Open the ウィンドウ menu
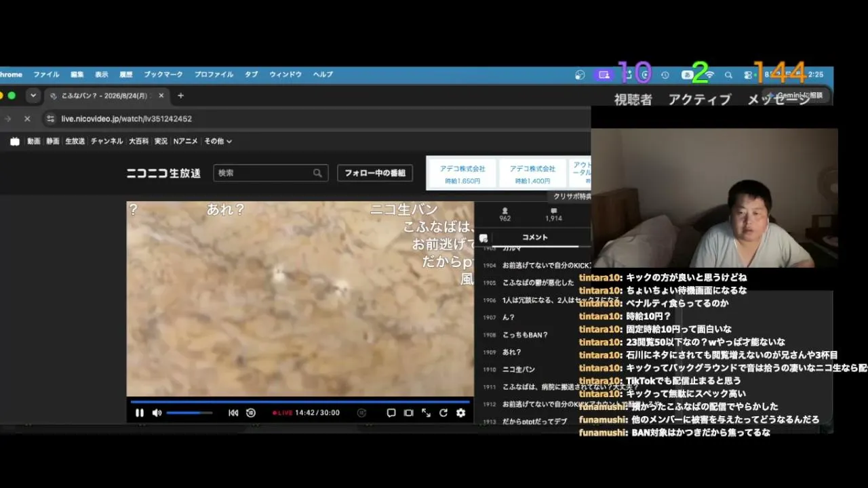This screenshot has height=488, width=868. (285, 75)
